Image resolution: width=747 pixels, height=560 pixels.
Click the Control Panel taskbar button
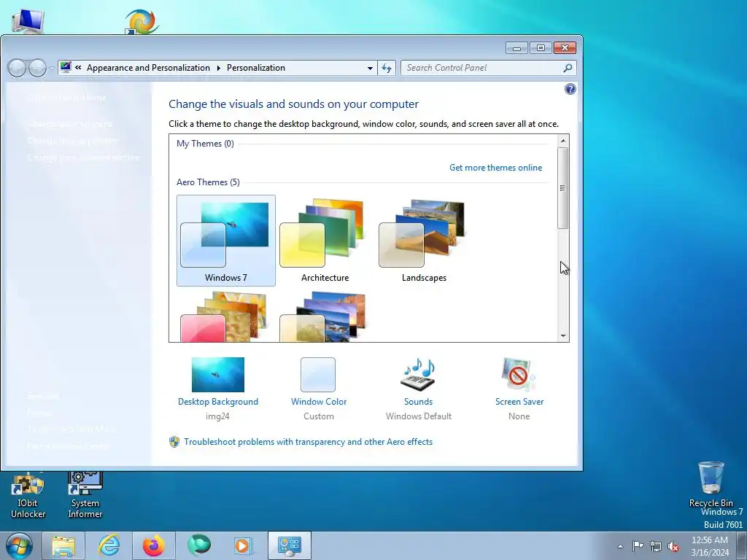click(289, 545)
